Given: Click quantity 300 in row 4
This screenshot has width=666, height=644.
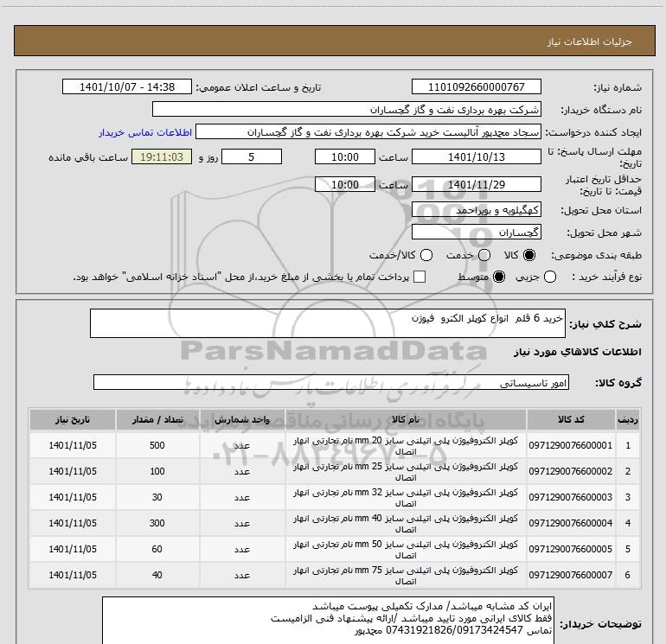Looking at the screenshot, I should pos(157,523).
